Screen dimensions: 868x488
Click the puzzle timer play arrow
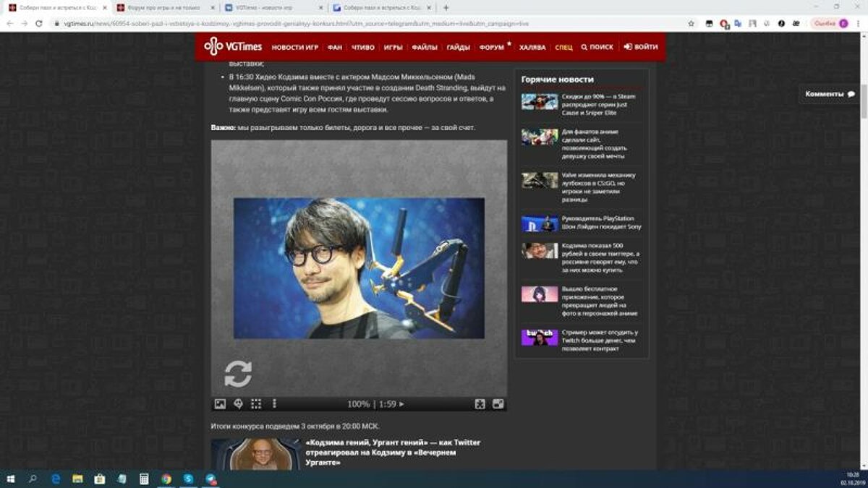point(402,404)
